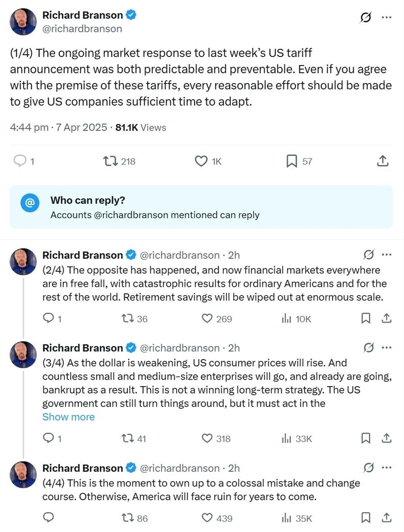404x532 pixels.
Task: Repost the (4/4) post with 86 reposts
Action: (128, 518)
